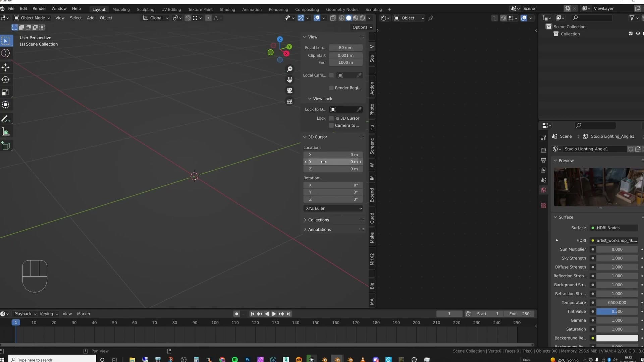The image size is (644, 362).
Task: Toggle the camera view icon
Action: (x=289, y=90)
